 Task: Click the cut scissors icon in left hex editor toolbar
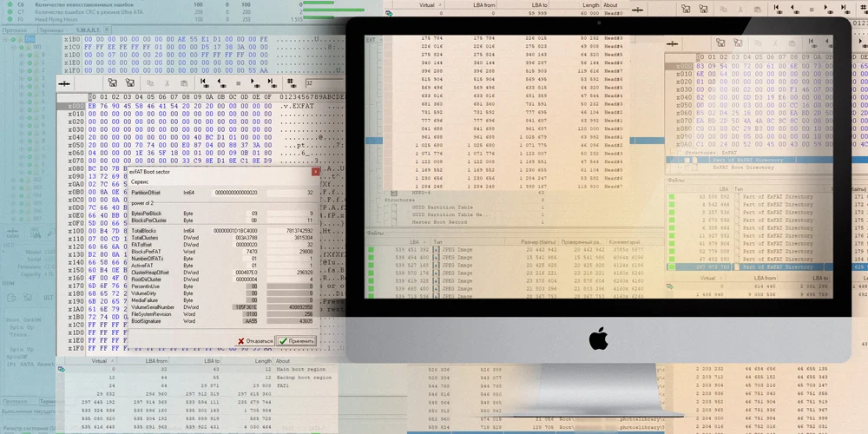point(166,83)
